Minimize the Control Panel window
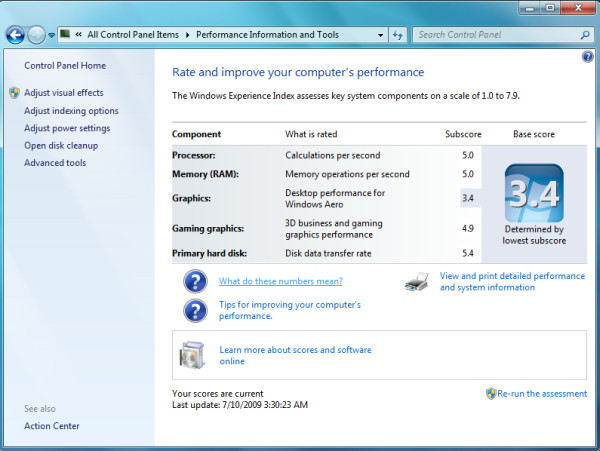This screenshot has height=451, width=600. [530, 8]
